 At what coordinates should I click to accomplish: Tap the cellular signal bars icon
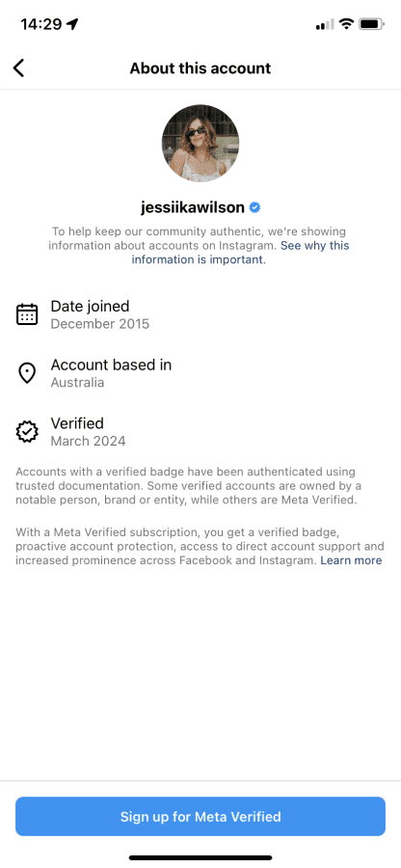[325, 24]
